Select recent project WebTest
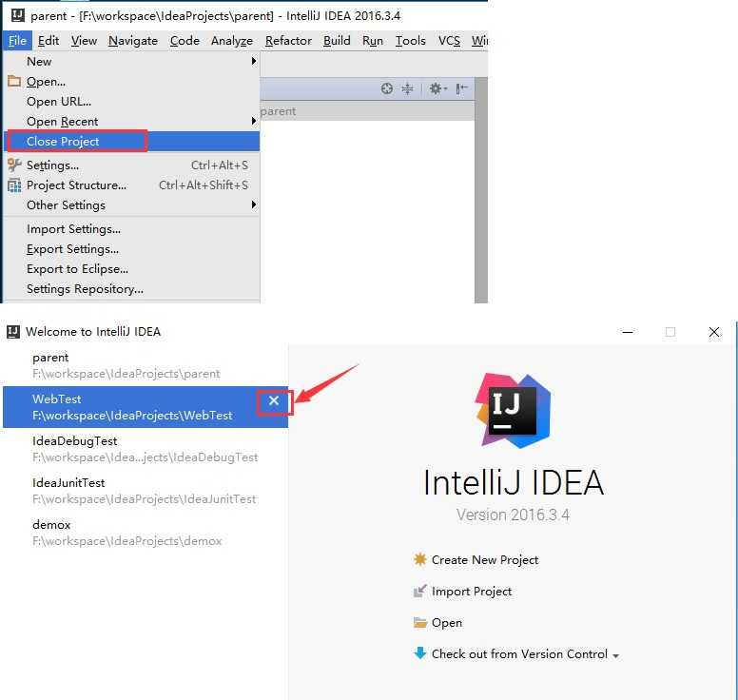Image resolution: width=738 pixels, height=700 pixels. point(146,407)
